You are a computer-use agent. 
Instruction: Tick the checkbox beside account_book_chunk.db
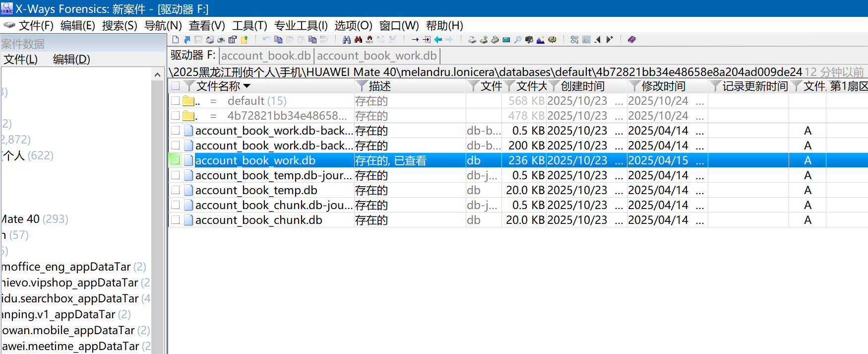pos(176,220)
